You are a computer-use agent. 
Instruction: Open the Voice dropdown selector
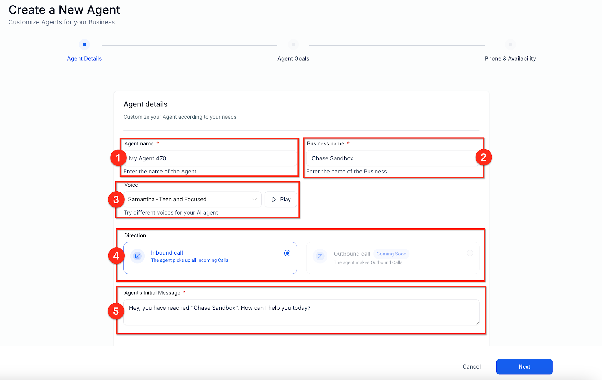pos(192,199)
